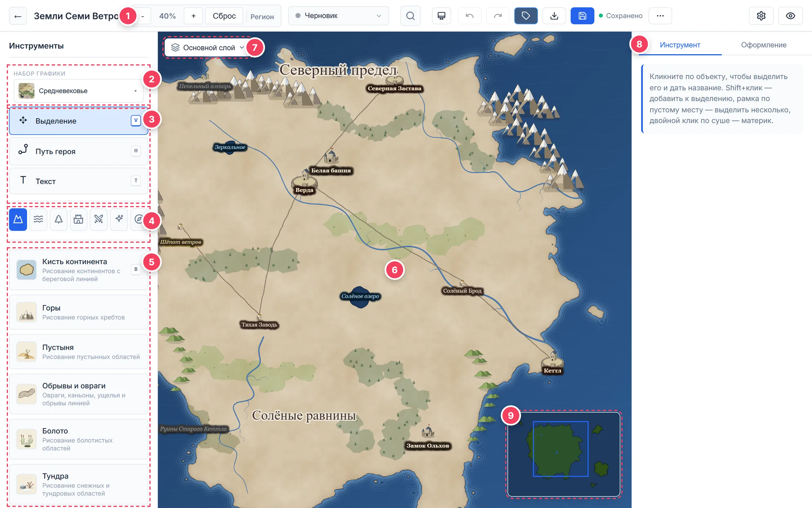Select the sparkles effects category icon
812x508 pixels.
pyautogui.click(x=119, y=219)
